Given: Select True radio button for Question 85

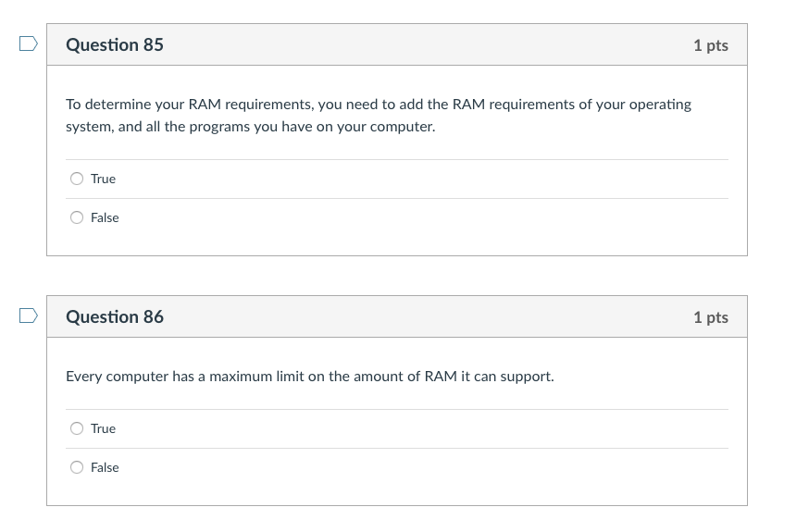Looking at the screenshot, I should point(77,179).
